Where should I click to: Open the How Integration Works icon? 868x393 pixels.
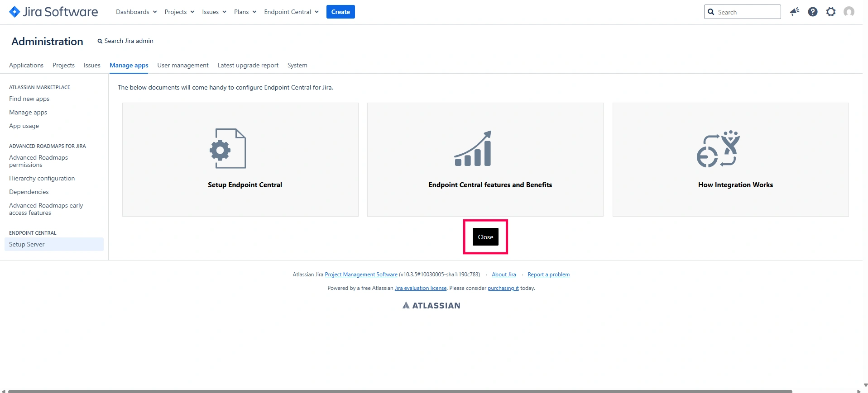pos(718,149)
